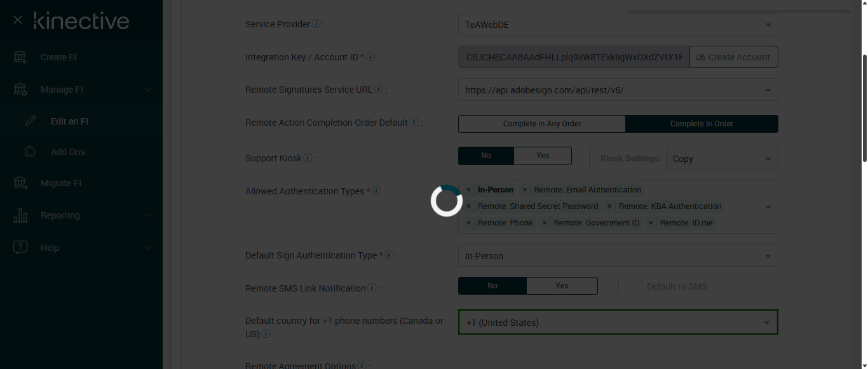The height and width of the screenshot is (369, 868).
Task: Remove the Remote: Phone authentication tag
Action: click(469, 223)
